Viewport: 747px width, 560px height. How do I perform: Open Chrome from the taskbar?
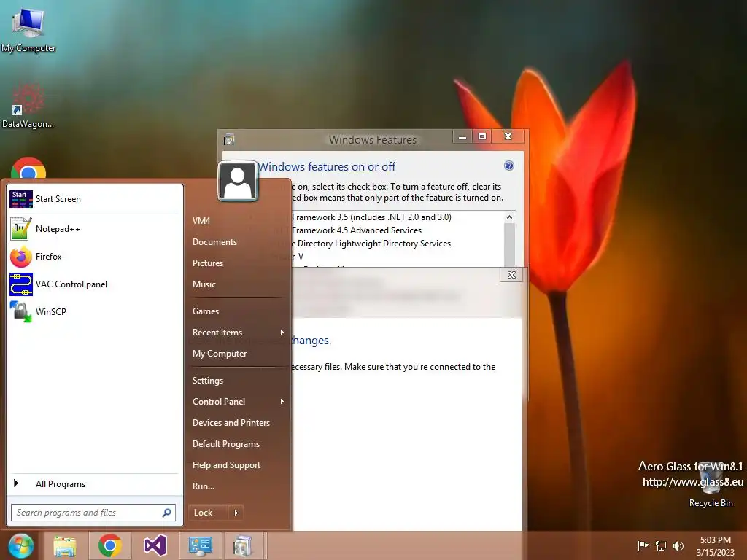(109, 545)
